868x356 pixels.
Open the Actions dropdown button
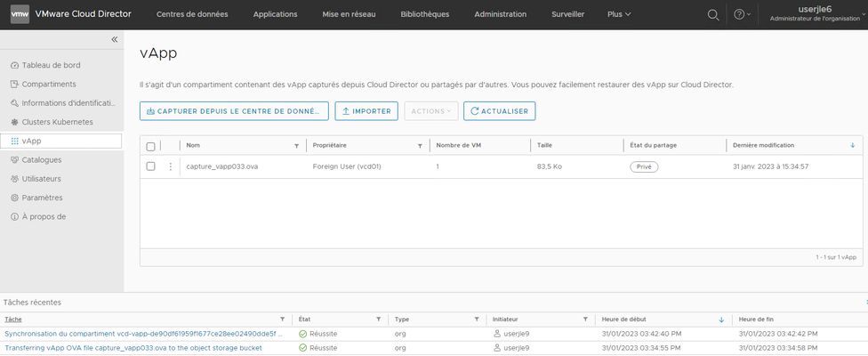431,110
